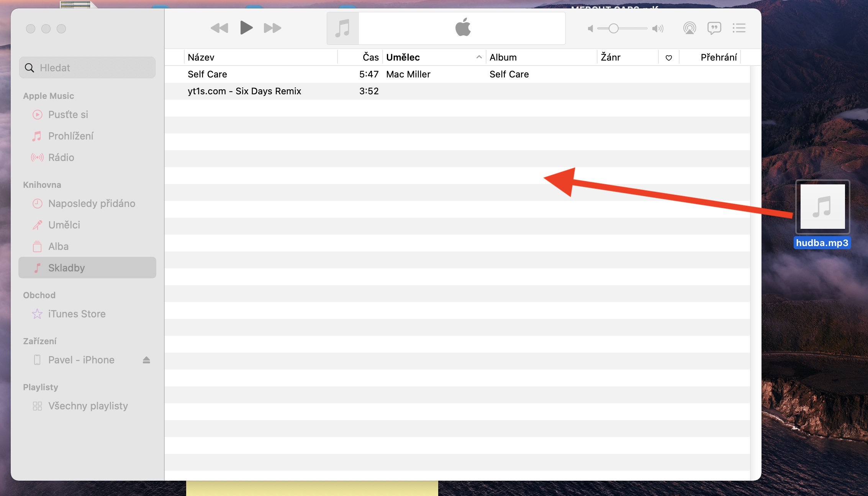Viewport: 868px width, 496px height.
Task: Show lyrics with speech bubble icon
Action: tap(714, 28)
